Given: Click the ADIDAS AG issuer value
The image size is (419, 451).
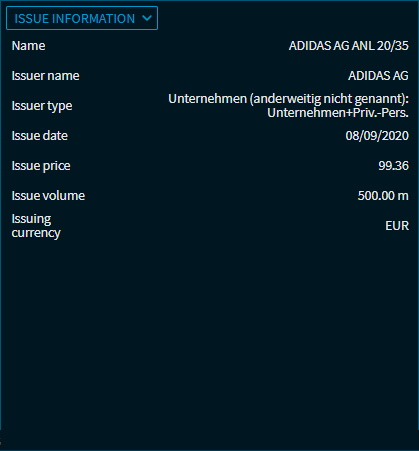Looking at the screenshot, I should (x=378, y=76).
